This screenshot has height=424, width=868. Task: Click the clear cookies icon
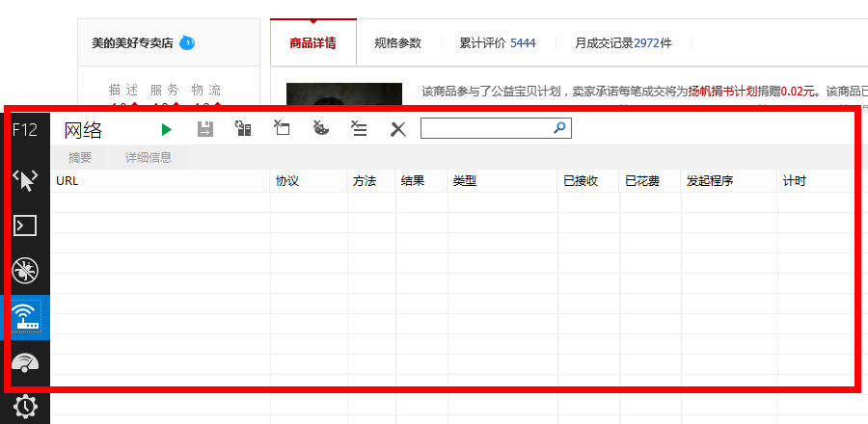(321, 129)
